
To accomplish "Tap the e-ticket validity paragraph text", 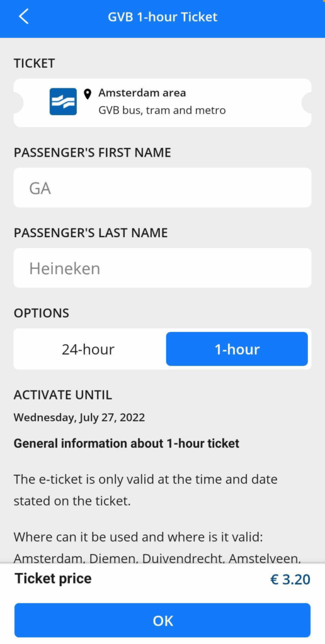I will (x=145, y=490).
